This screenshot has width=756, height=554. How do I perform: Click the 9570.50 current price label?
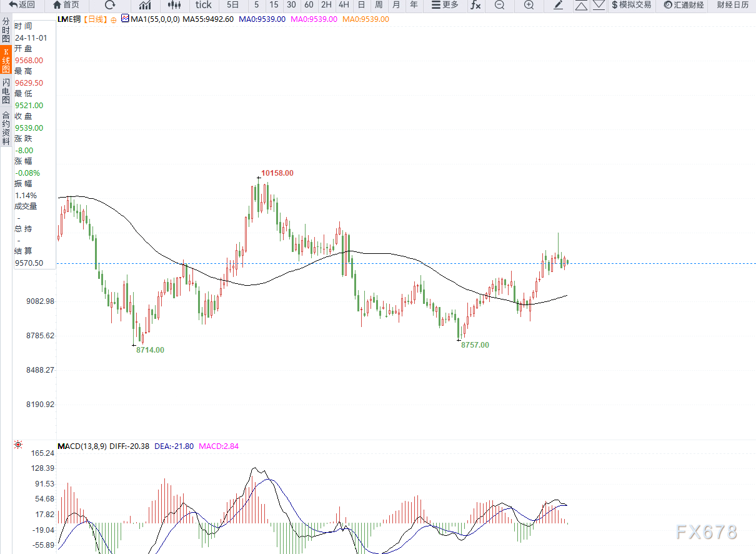[29, 263]
